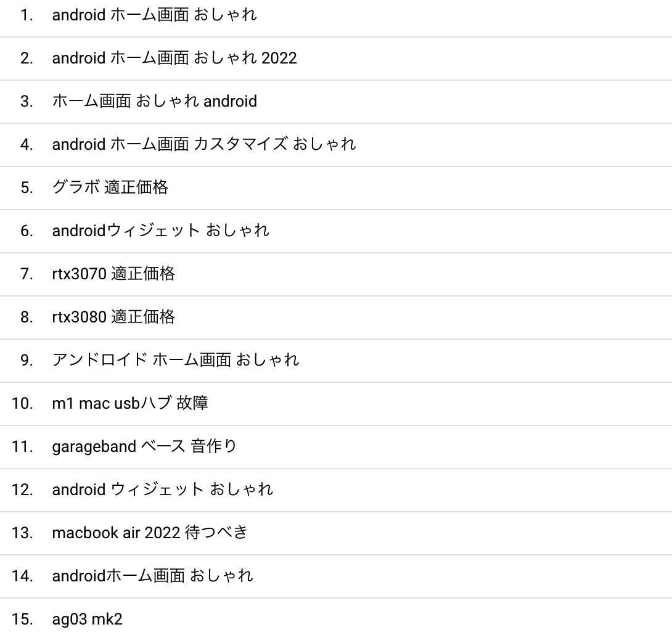Click 'ホーム画面 おしゃれ android' row
The image size is (672, 635).
(x=154, y=102)
